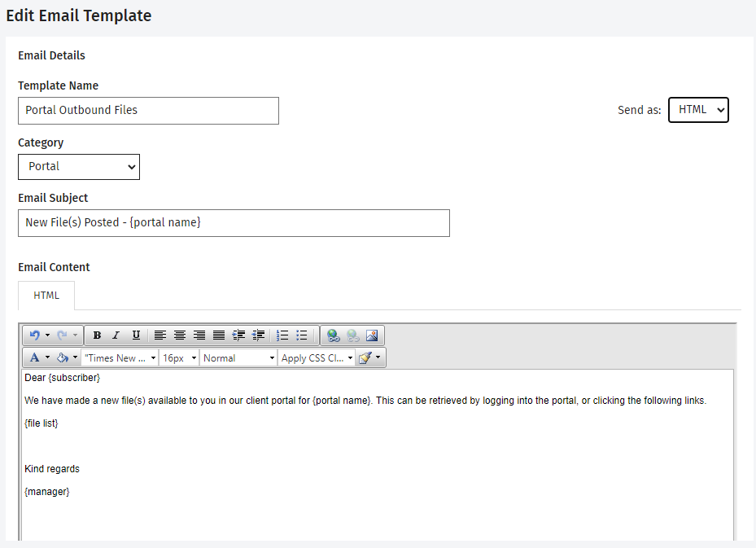Open the insert image tool
This screenshot has width=756, height=548.
(x=372, y=335)
